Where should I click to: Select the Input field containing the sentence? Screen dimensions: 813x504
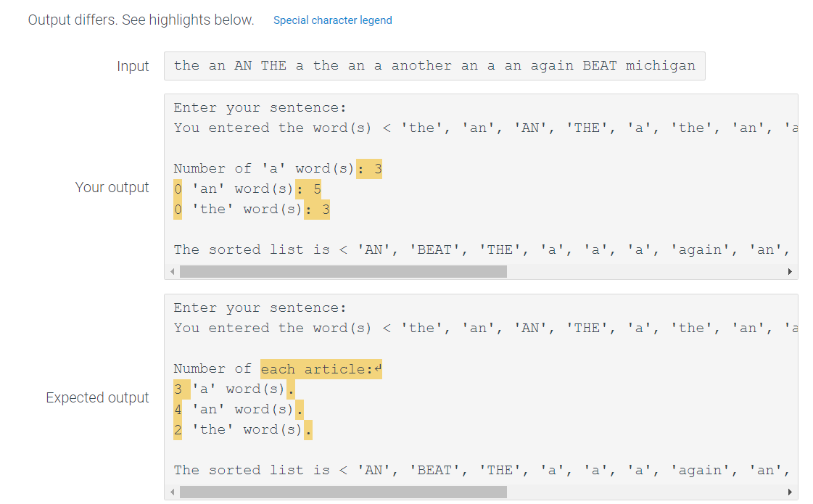(435, 65)
